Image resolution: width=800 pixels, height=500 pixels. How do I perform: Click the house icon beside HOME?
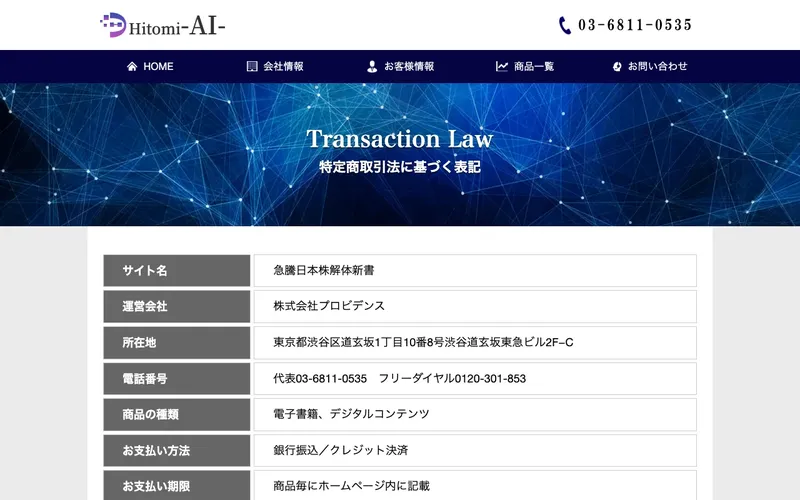point(132,66)
